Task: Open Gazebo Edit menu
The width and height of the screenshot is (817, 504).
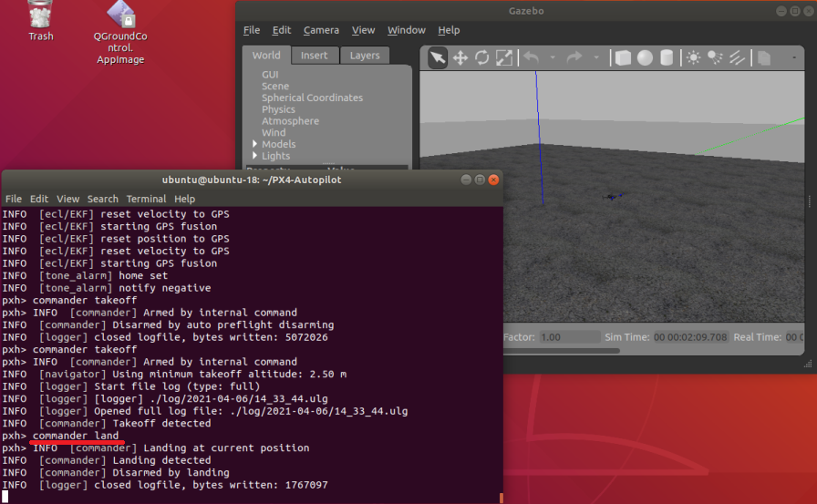Action: tap(282, 30)
